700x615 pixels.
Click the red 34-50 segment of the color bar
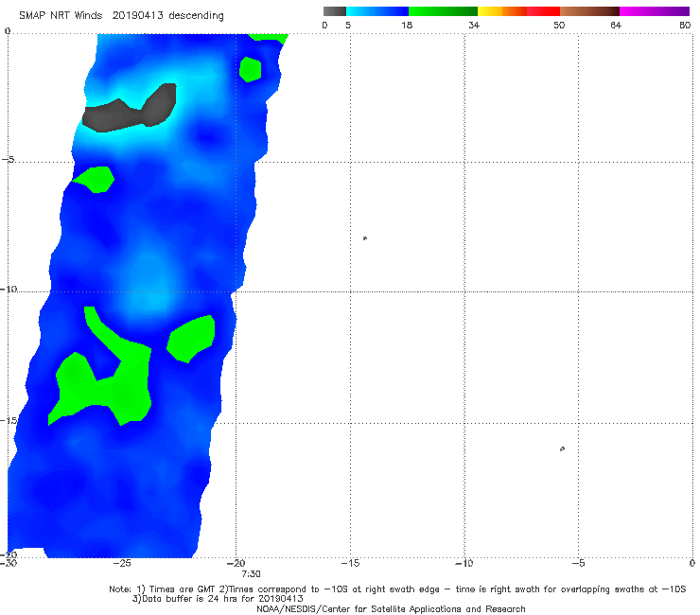click(518, 11)
